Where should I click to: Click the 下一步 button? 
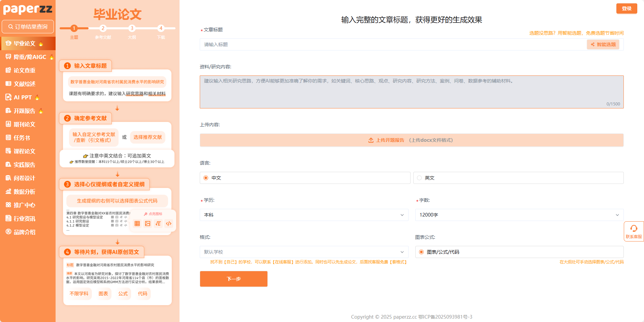233,279
